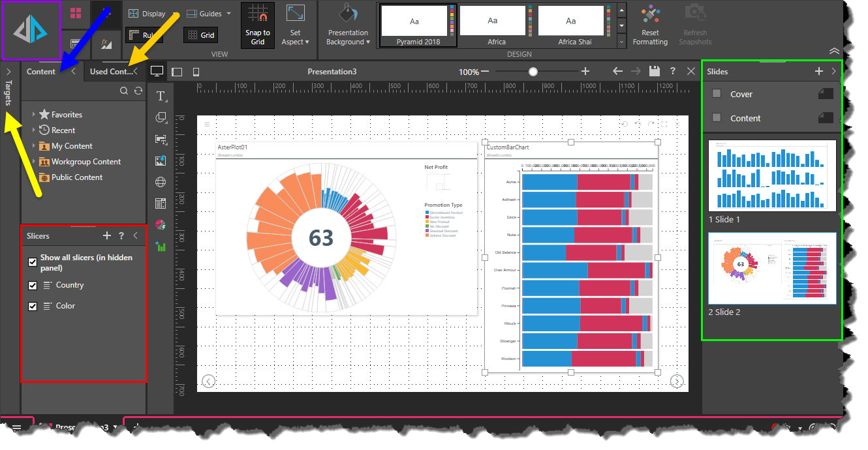Click the Grid button in View group
The image size is (868, 450).
(x=201, y=35)
